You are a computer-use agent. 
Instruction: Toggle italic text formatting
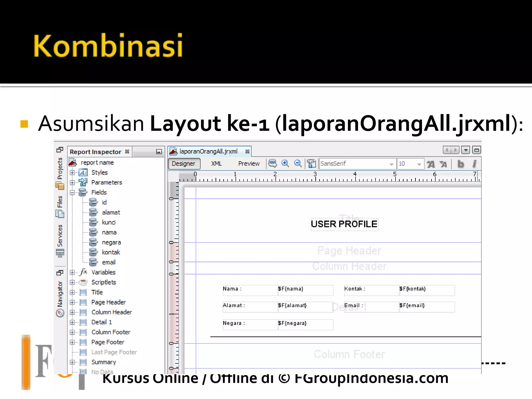(x=474, y=164)
